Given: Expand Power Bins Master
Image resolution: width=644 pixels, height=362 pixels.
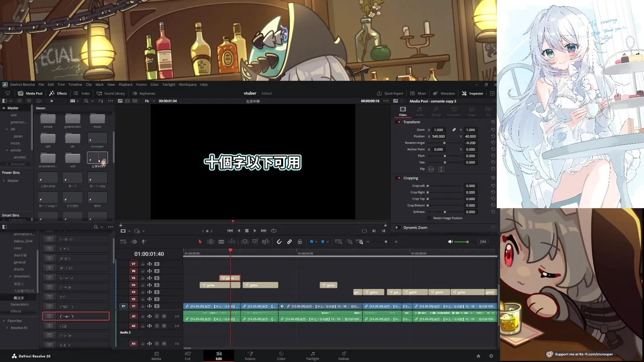Looking at the screenshot, I should coord(4,180).
